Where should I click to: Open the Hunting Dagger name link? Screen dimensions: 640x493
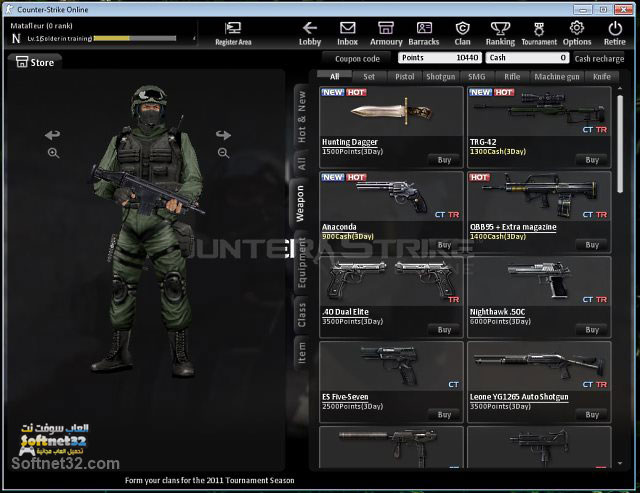pos(350,142)
